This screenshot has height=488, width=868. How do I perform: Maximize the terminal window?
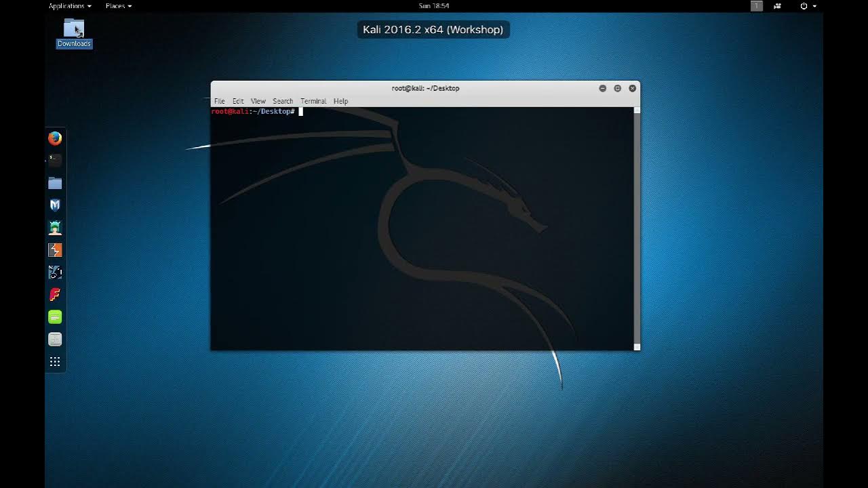(x=617, y=88)
